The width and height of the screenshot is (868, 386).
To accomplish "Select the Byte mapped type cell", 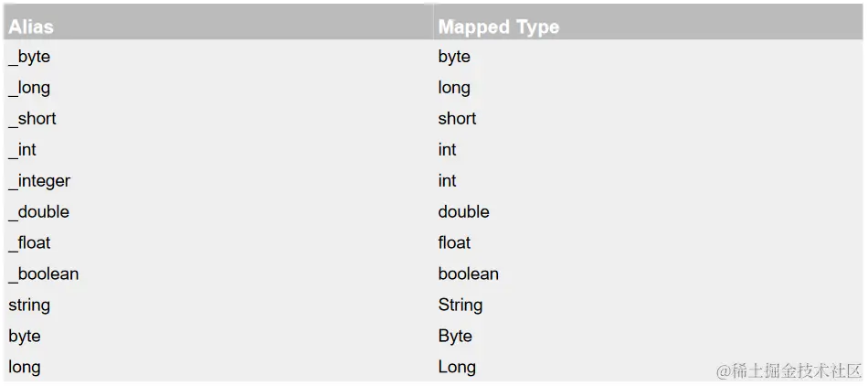I will (455, 337).
